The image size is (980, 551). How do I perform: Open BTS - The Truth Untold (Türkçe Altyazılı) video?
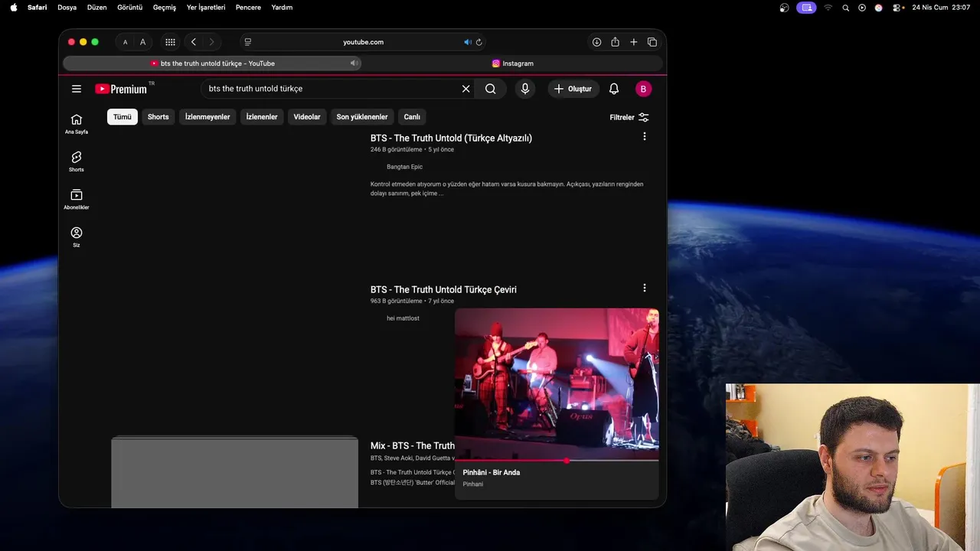(x=451, y=138)
